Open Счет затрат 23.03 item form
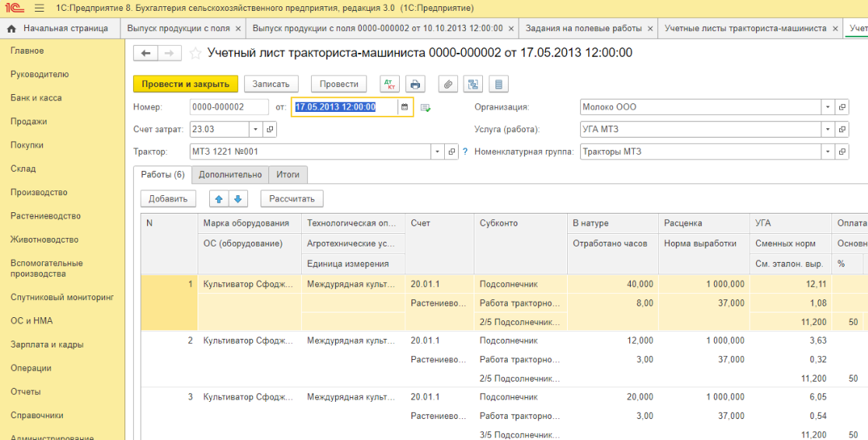This screenshot has width=868, height=440. (x=270, y=129)
